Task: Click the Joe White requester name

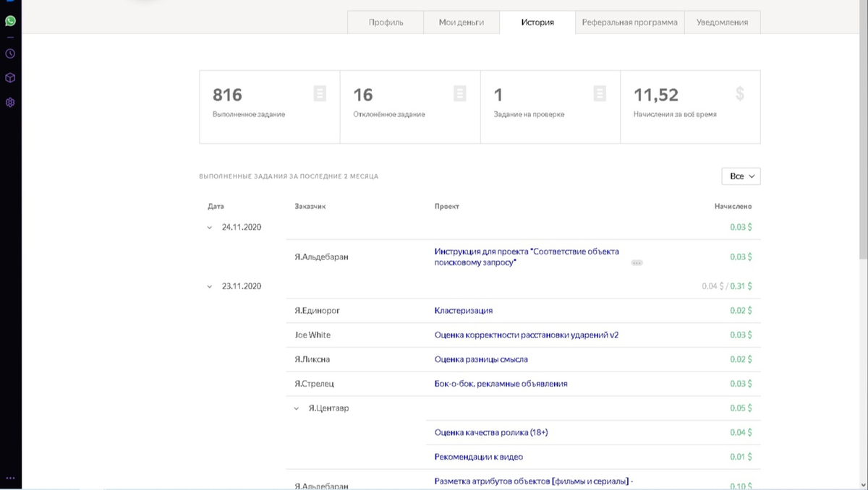Action: 312,335
